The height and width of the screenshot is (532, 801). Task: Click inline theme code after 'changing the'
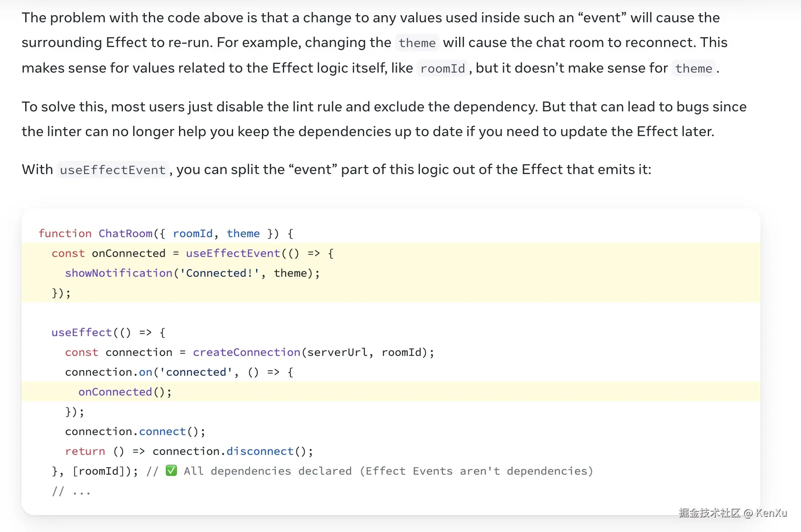click(x=417, y=43)
